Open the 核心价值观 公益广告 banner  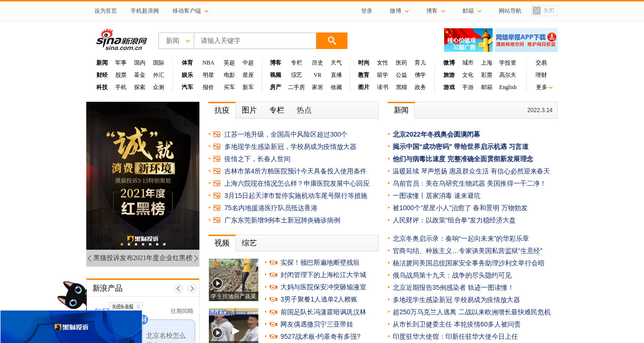(468, 40)
